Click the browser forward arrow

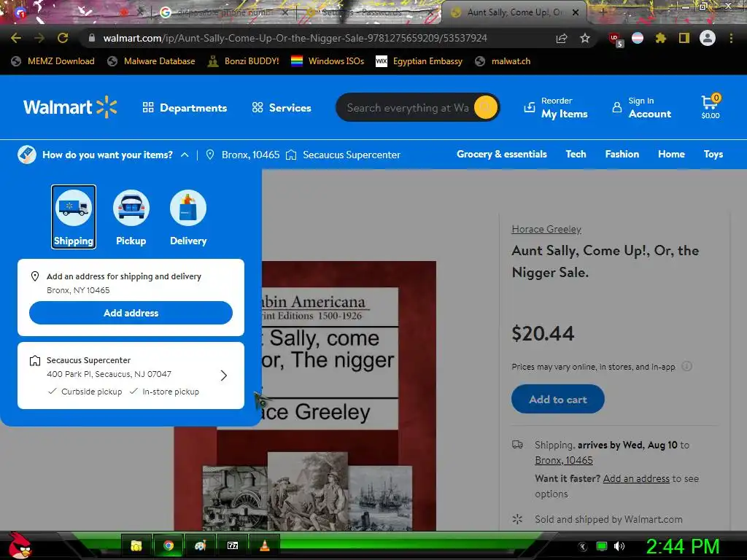[x=39, y=38]
